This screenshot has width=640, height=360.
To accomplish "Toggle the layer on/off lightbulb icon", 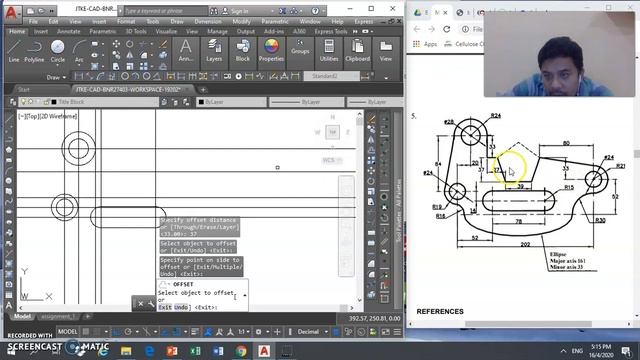I will coord(23,102).
